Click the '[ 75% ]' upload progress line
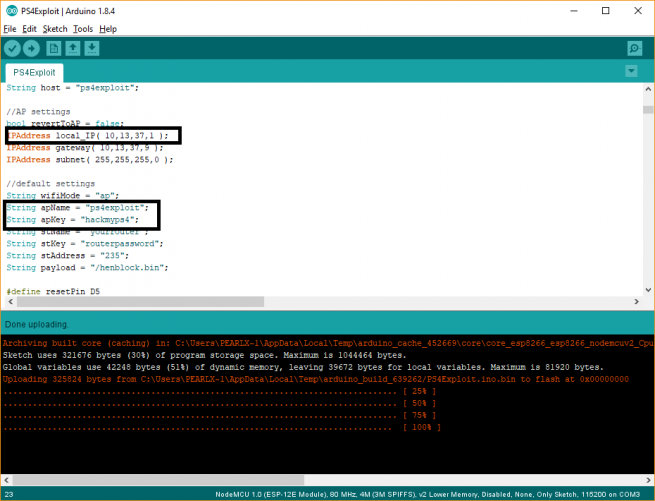Screen dimensions: 655x501 tap(219, 415)
